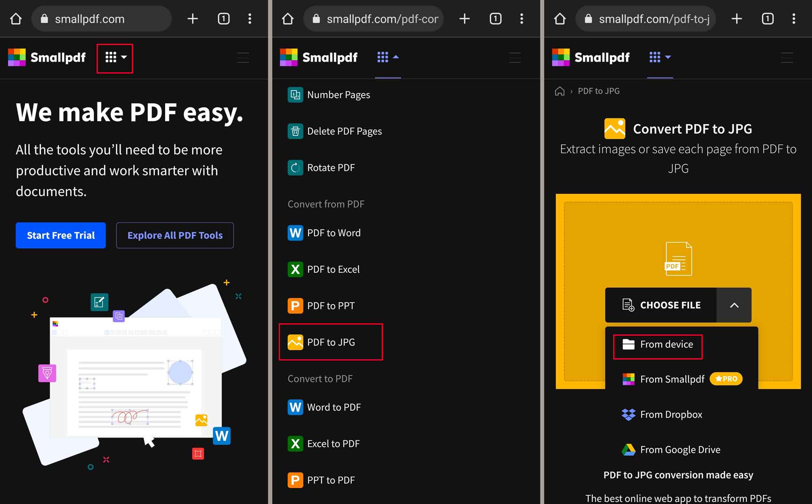Show tab switcher in middle browser panel
812x504 pixels.
[496, 19]
